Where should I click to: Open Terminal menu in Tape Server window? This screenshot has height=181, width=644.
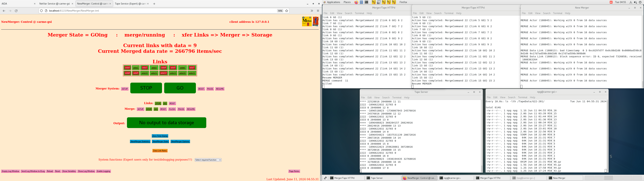tap(397, 98)
